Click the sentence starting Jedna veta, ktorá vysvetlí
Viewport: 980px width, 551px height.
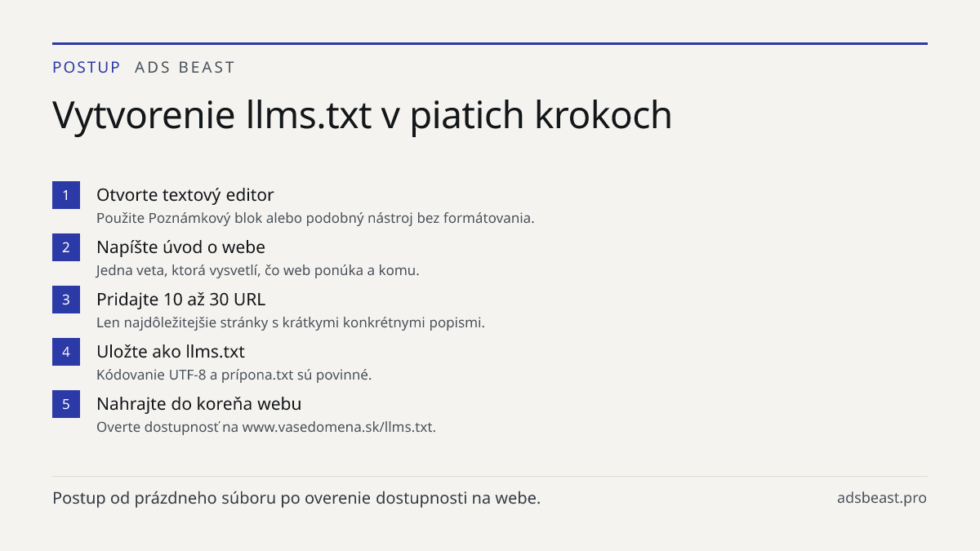point(257,270)
